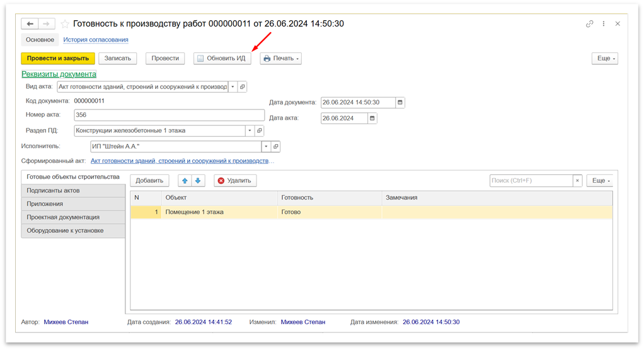
Task: Click into the Номер акта field
Action: coord(169,115)
